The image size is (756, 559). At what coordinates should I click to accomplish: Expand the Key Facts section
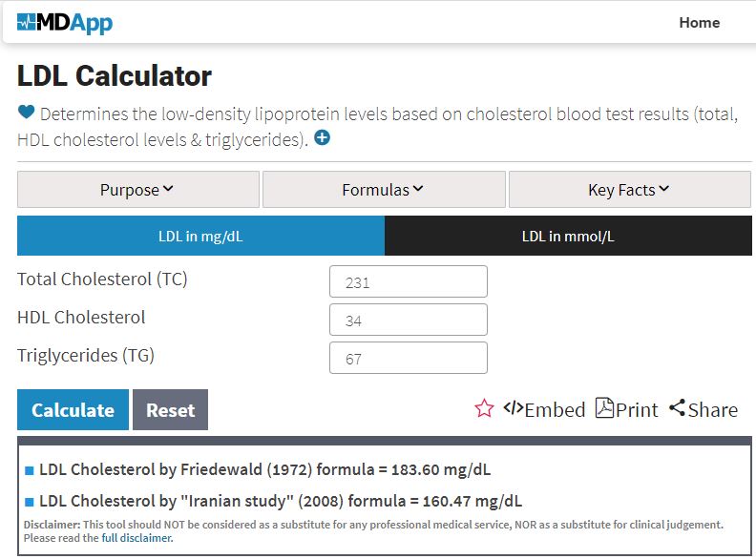tap(629, 190)
